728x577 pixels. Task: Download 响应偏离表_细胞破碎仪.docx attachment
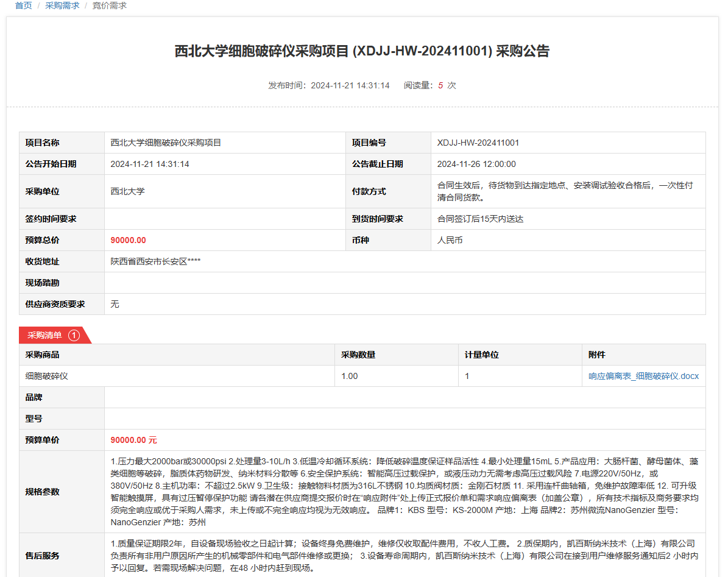tap(643, 376)
